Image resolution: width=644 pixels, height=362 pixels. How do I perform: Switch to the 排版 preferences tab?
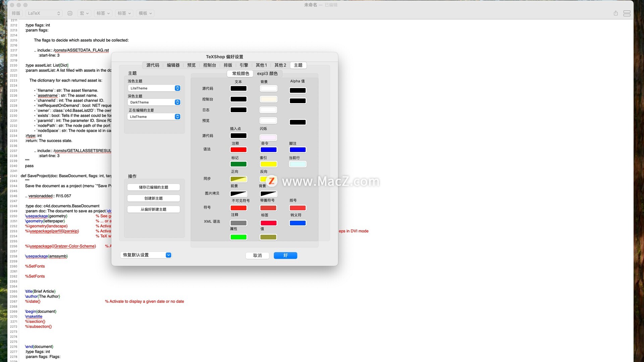228,65
